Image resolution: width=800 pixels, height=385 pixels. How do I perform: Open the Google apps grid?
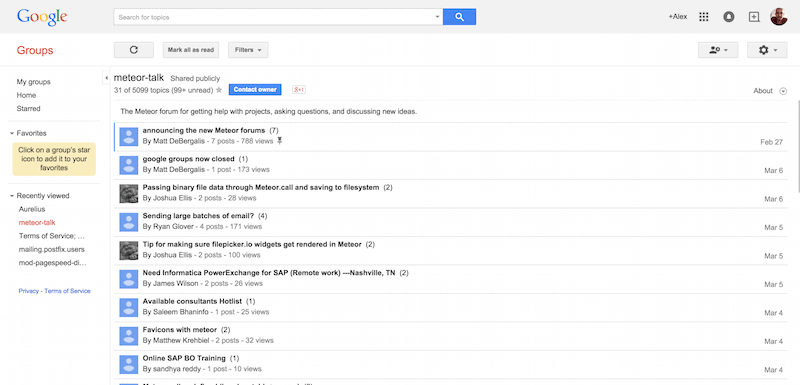coord(704,17)
